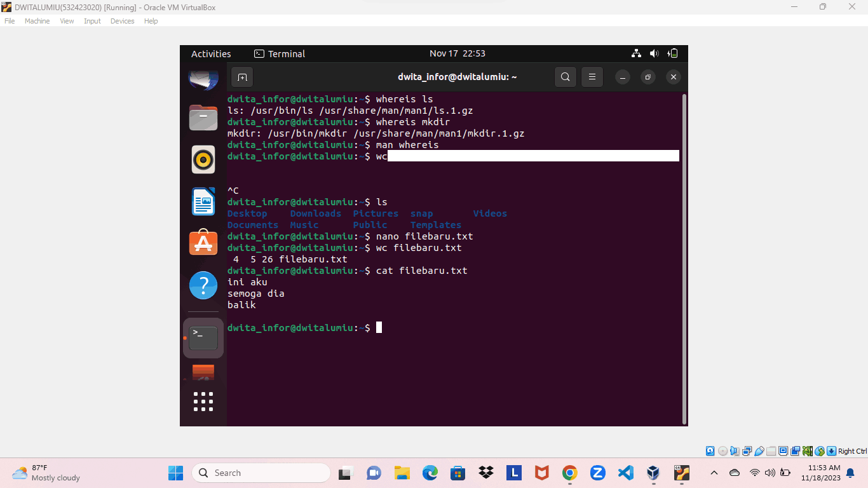Click the volume icon in Ubuntu top bar
The image size is (868, 488).
tap(654, 53)
